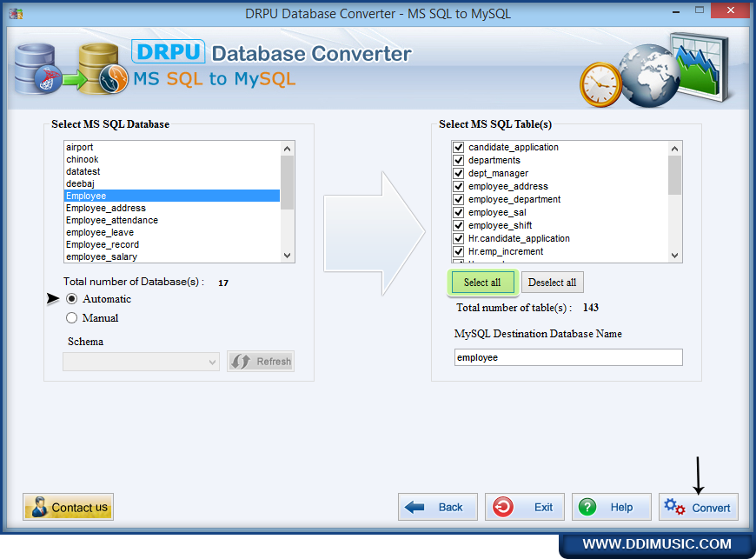Click the Help button label
This screenshot has height=559, width=756.
[621, 508]
